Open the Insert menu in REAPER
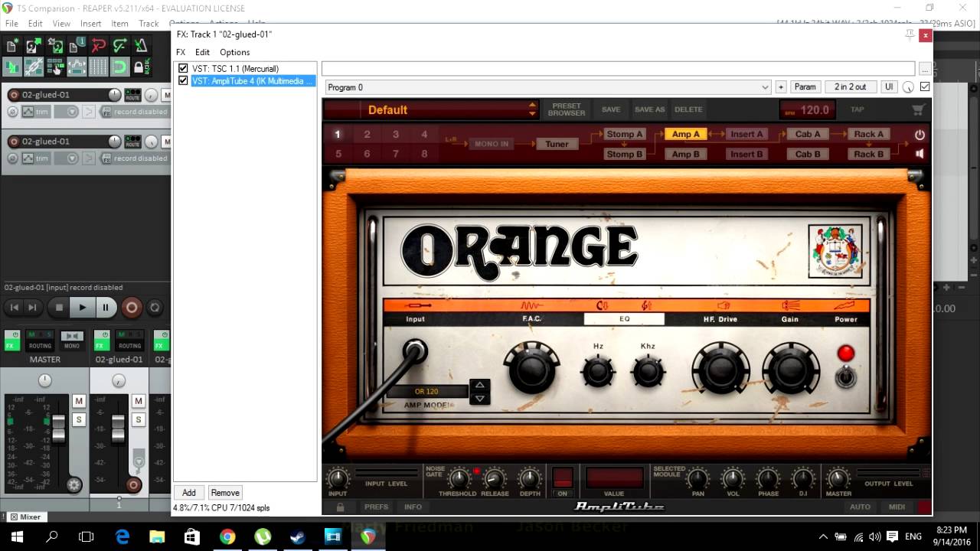 pyautogui.click(x=90, y=24)
